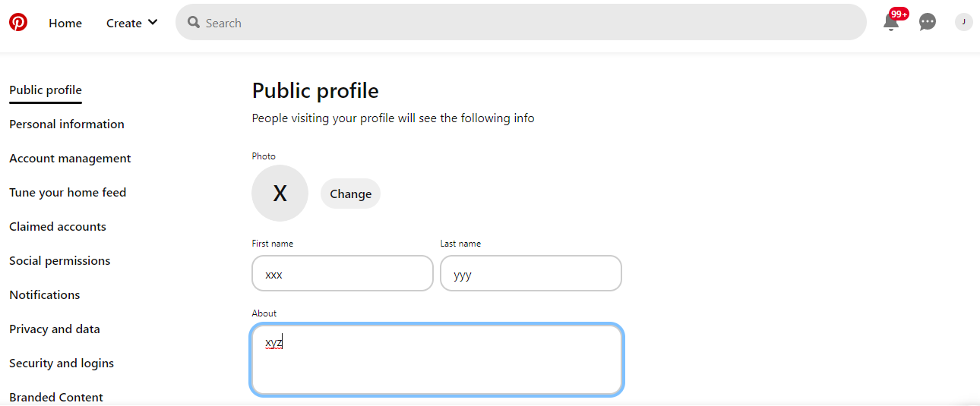Go to Privacy and data settings

pos(55,329)
